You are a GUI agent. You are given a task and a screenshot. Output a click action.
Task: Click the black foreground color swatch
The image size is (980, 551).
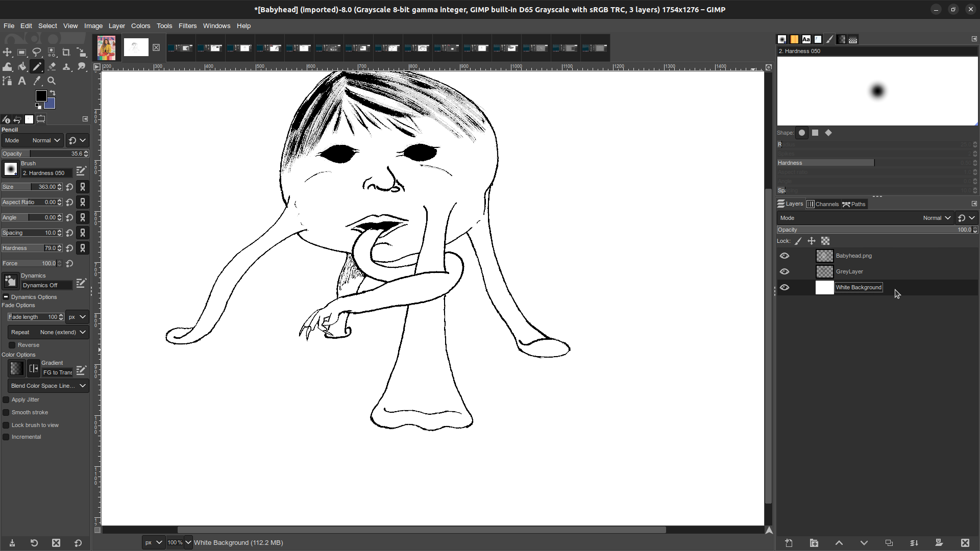pos(41,96)
